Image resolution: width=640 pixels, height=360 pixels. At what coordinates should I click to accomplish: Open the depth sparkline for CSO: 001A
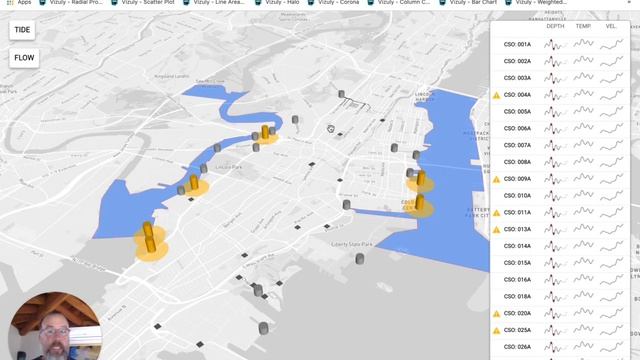pyautogui.click(x=555, y=44)
